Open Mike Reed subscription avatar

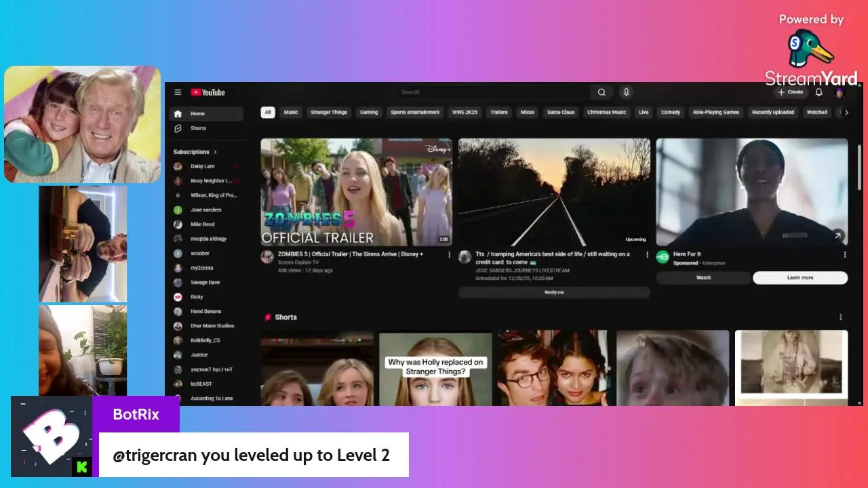(178, 224)
